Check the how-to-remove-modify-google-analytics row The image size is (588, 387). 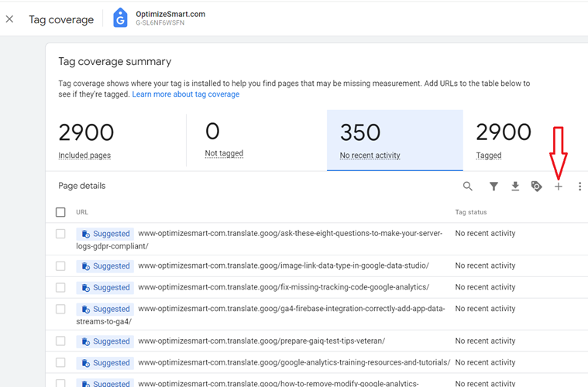60,383
